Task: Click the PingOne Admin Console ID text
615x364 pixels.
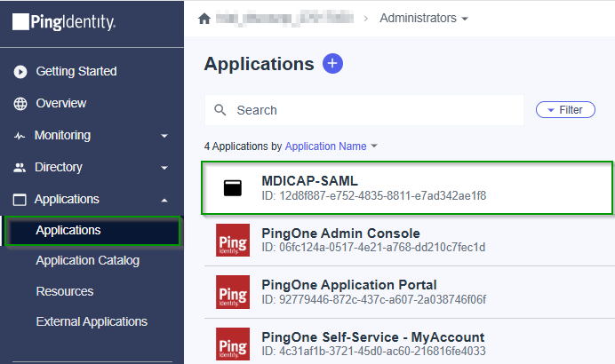Action: (373, 247)
